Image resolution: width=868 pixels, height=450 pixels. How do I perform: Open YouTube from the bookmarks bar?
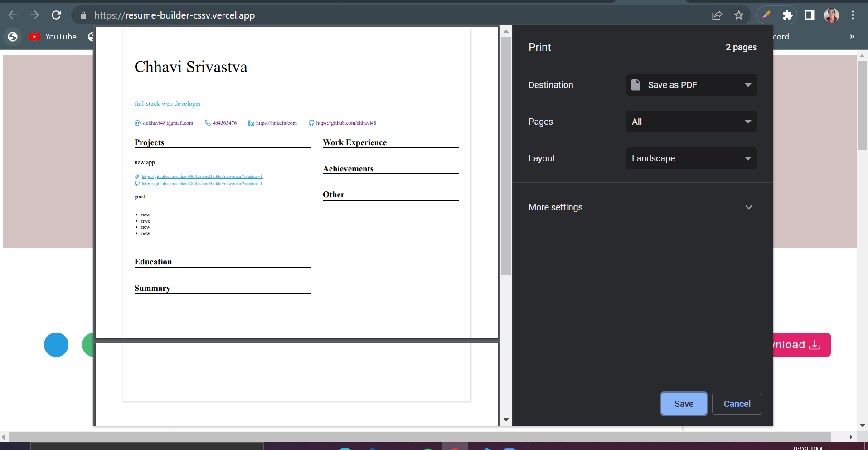(x=53, y=37)
